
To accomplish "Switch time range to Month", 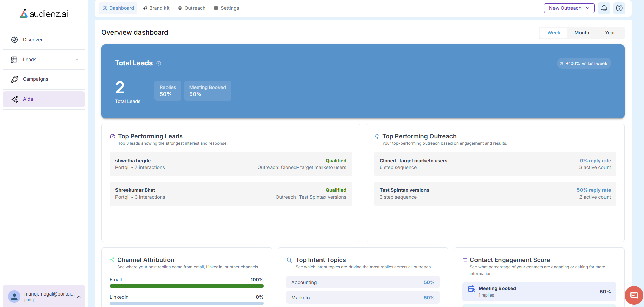I will [582, 33].
